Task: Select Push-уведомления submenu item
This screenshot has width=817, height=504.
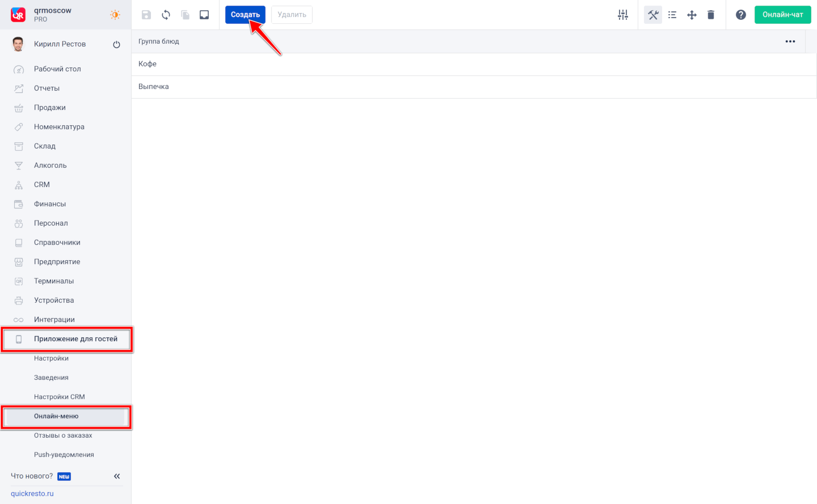Action: [x=64, y=455]
